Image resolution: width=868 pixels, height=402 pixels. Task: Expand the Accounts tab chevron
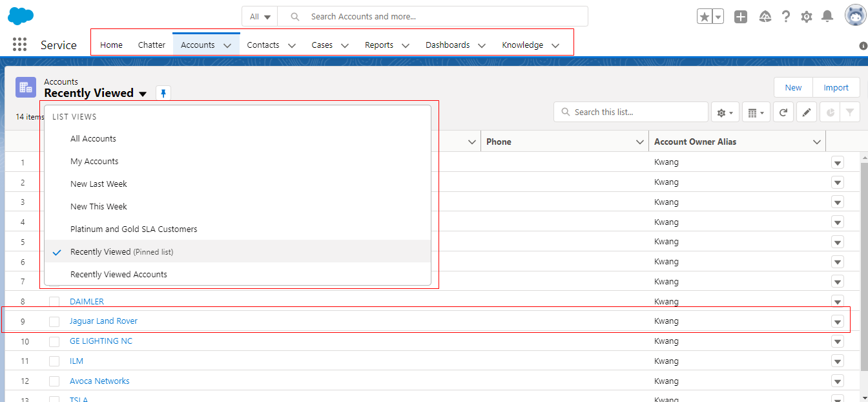pos(227,45)
